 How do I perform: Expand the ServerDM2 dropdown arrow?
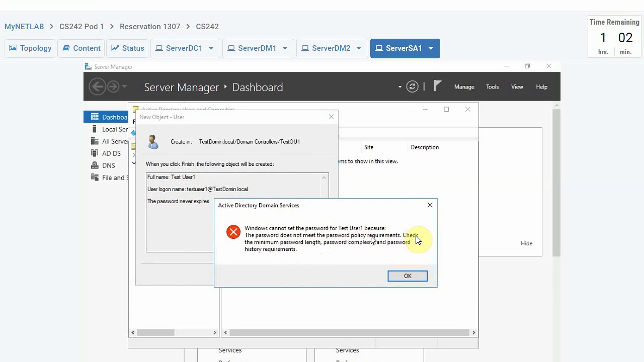click(359, 48)
